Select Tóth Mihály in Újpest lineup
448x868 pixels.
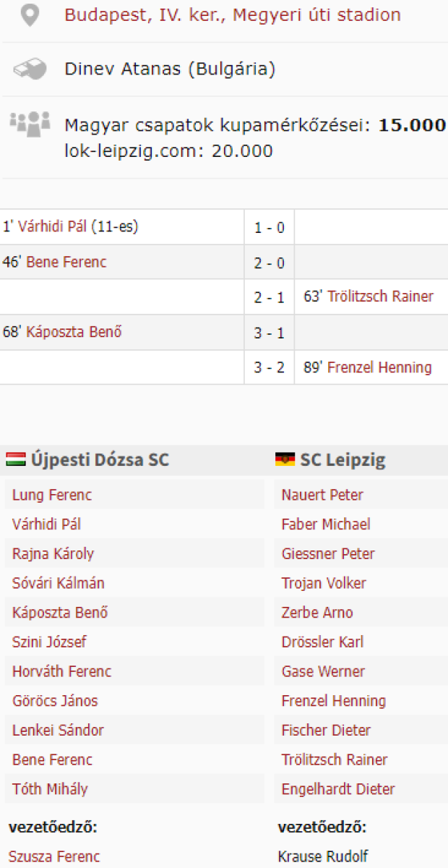(50, 789)
